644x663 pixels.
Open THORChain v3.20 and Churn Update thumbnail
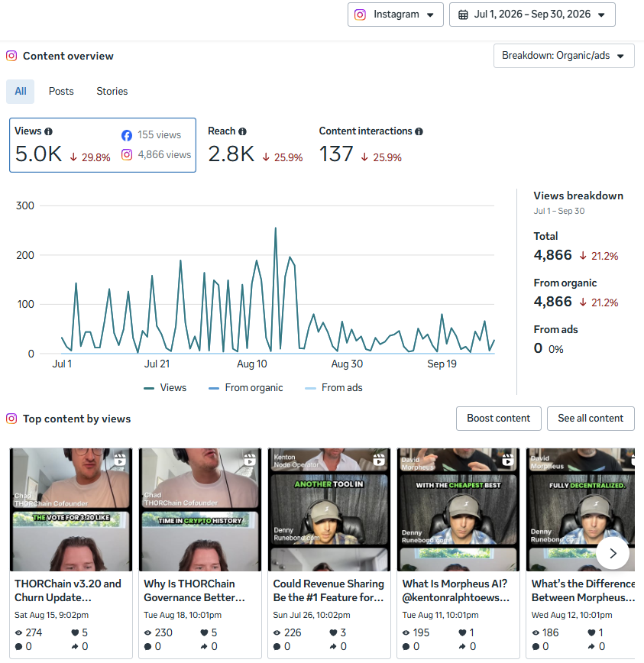pos(71,509)
